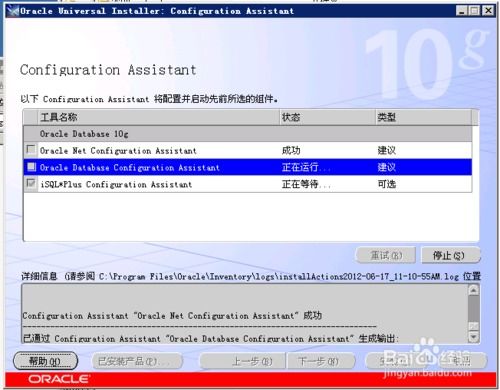Click the 帮助 (H) help button
This screenshot has width=500, height=390.
click(45, 361)
